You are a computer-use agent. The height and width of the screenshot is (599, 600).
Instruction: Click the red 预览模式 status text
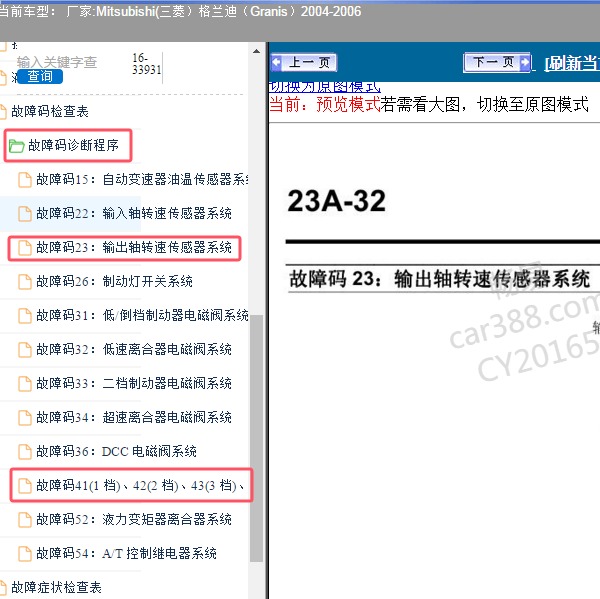[348, 104]
